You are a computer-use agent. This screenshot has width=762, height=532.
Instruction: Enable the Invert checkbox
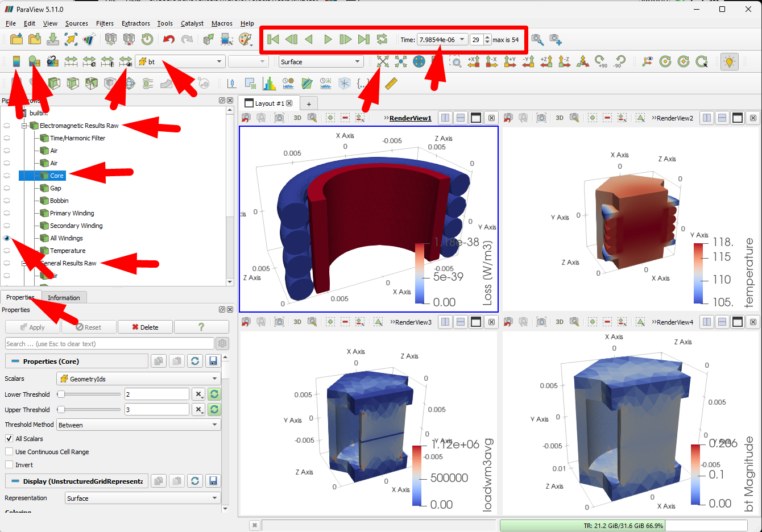click(9, 464)
